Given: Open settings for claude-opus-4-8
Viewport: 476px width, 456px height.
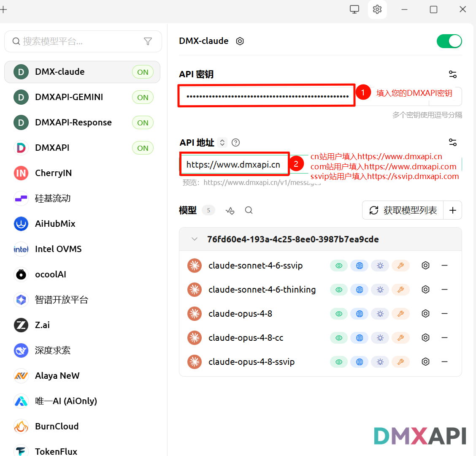Looking at the screenshot, I should tap(426, 314).
